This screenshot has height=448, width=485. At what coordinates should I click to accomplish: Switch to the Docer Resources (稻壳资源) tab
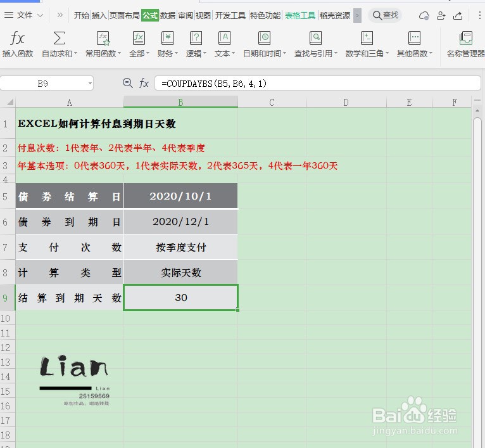[x=335, y=15]
